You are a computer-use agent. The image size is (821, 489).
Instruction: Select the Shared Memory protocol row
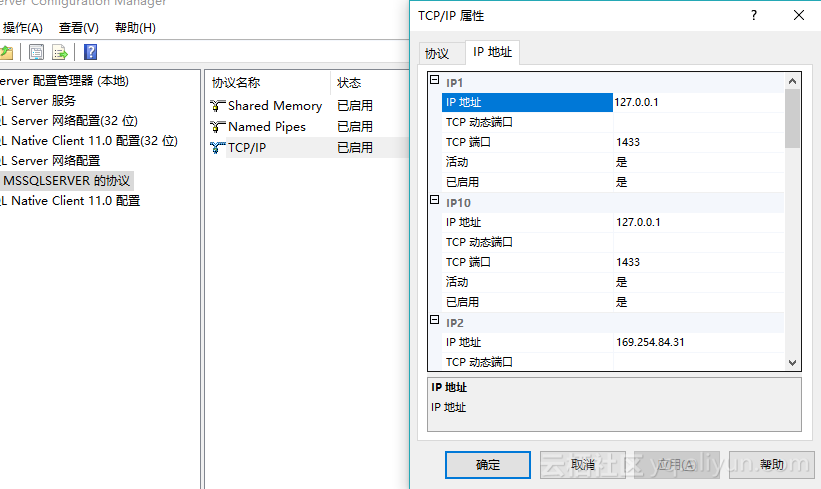click(x=309, y=106)
